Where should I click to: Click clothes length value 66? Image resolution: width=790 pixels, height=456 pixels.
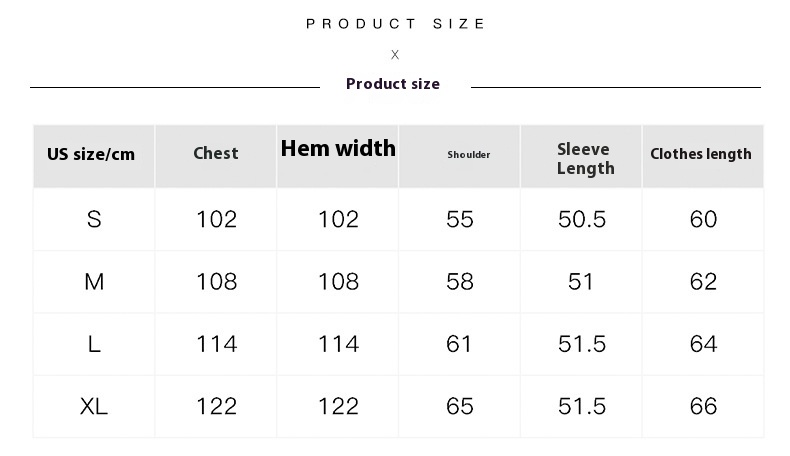click(x=703, y=406)
